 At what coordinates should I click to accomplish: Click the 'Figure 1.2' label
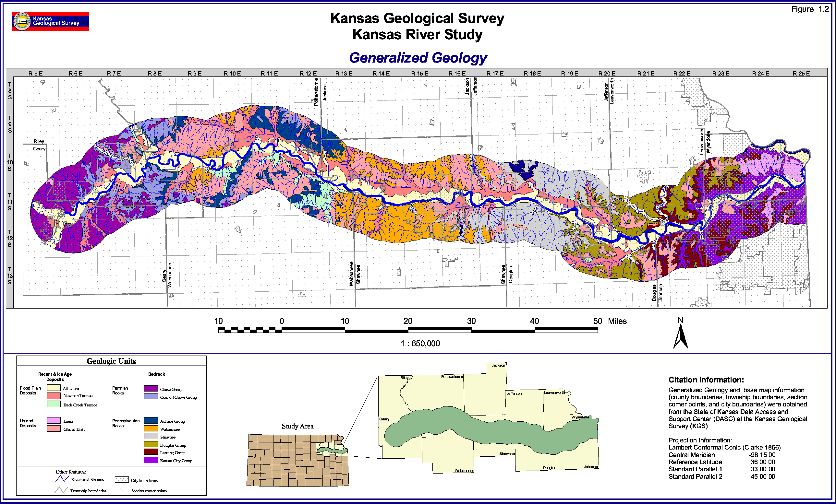(810, 9)
